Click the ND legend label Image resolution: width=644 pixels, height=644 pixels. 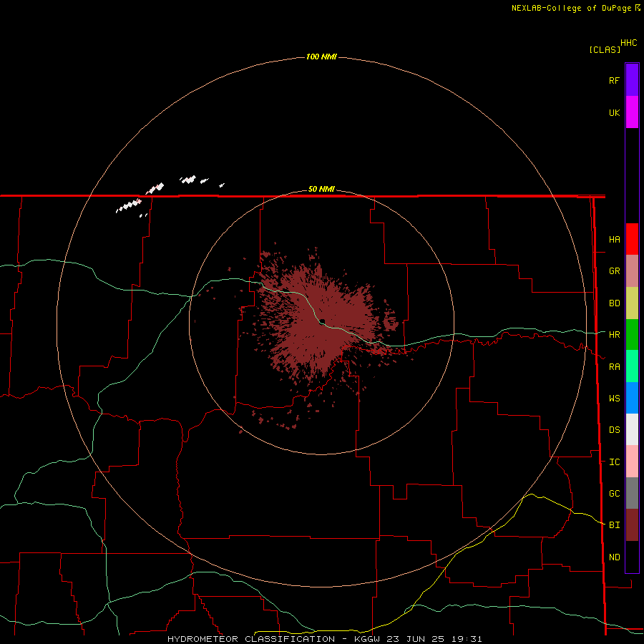(x=614, y=557)
